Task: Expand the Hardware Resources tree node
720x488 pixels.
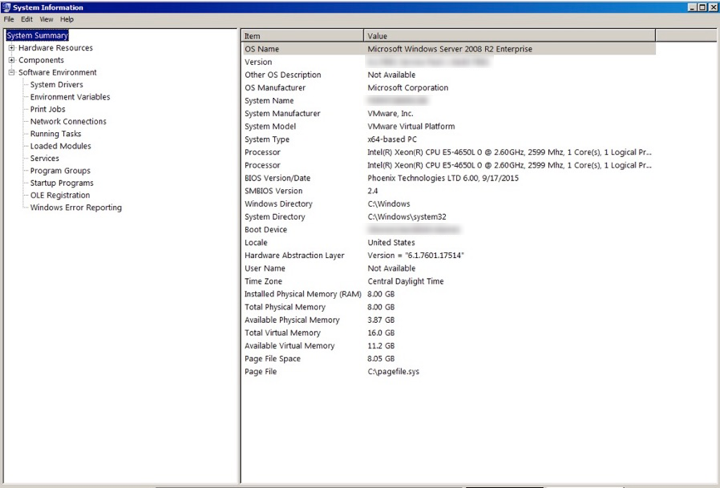Action: (11, 48)
